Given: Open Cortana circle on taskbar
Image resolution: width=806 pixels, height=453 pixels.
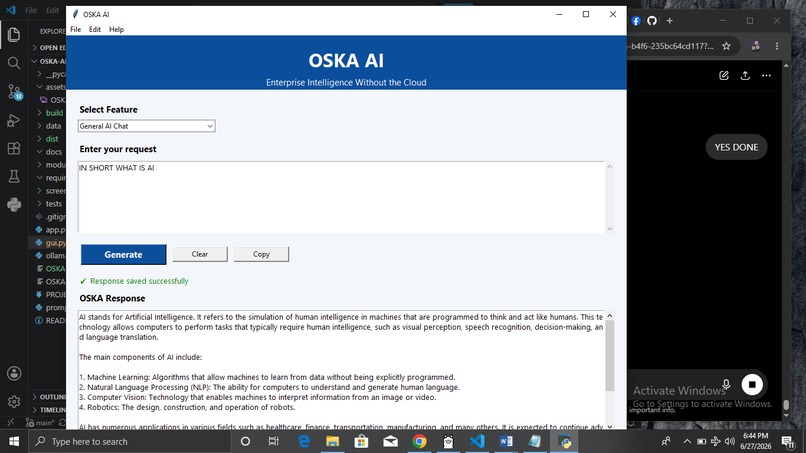Looking at the screenshot, I should [x=245, y=441].
